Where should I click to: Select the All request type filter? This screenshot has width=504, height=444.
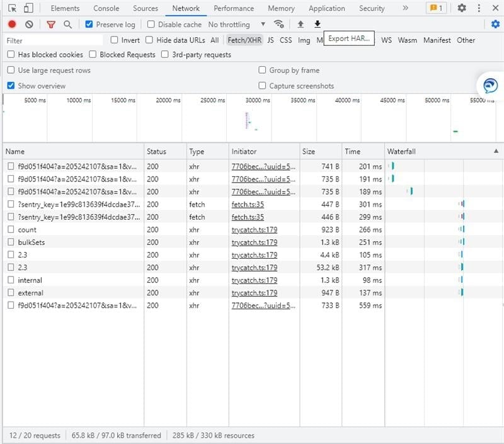[214, 40]
